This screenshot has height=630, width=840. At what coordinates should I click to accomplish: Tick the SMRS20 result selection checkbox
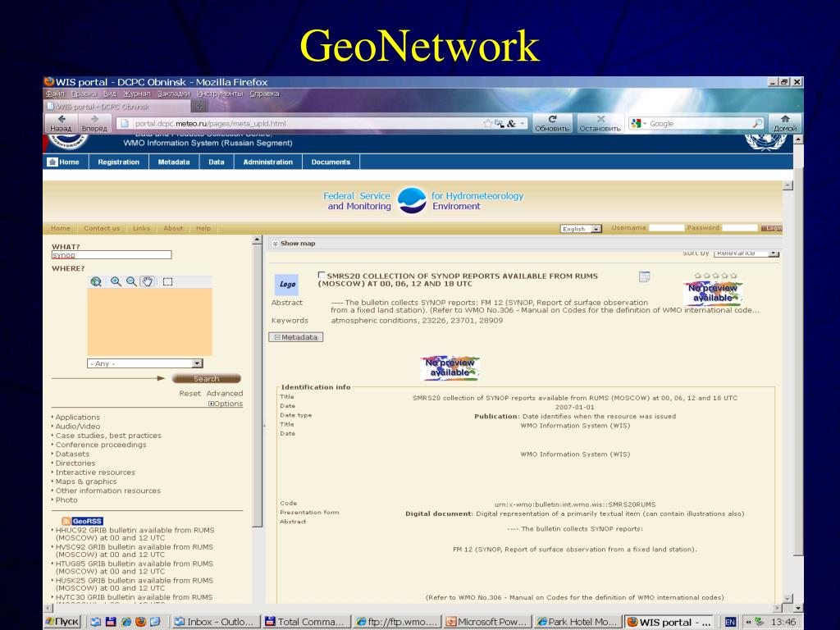pos(322,275)
